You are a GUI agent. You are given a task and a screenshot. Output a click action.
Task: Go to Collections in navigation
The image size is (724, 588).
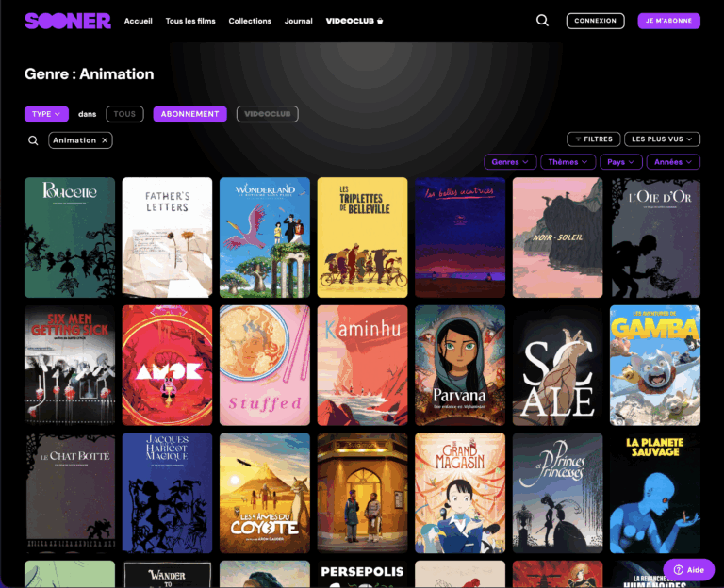(x=250, y=21)
